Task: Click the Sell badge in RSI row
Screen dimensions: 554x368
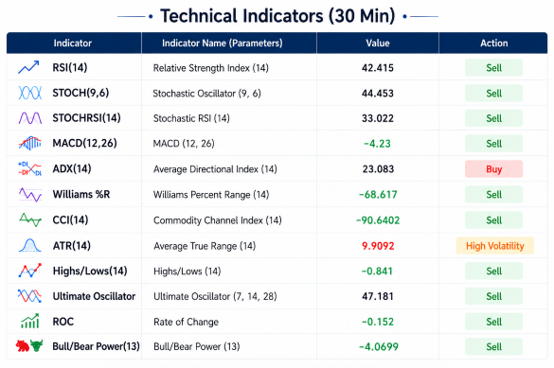Action: (x=494, y=68)
